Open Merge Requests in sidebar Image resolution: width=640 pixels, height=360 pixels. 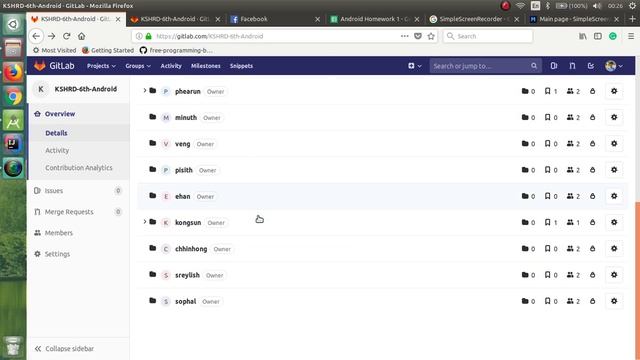[x=69, y=212]
